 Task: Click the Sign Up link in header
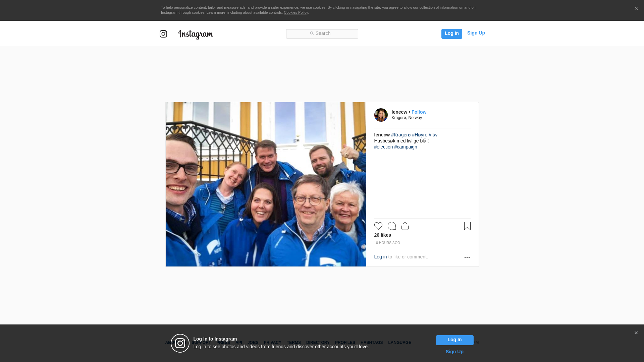pyautogui.click(x=476, y=33)
